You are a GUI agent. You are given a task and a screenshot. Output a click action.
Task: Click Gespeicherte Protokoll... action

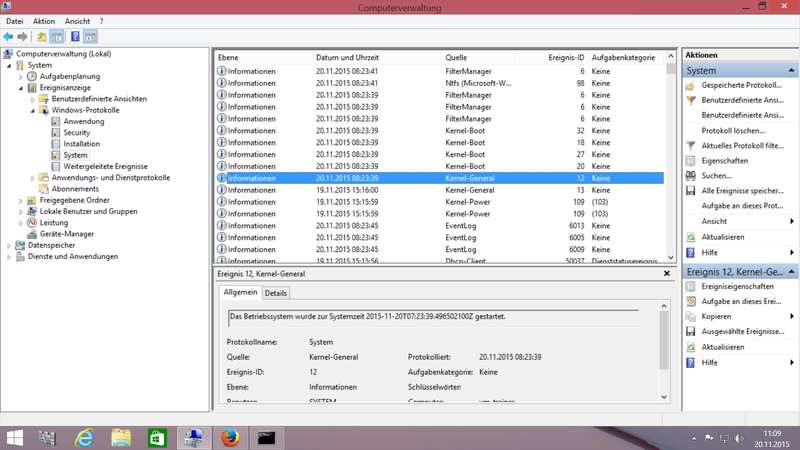click(x=741, y=85)
